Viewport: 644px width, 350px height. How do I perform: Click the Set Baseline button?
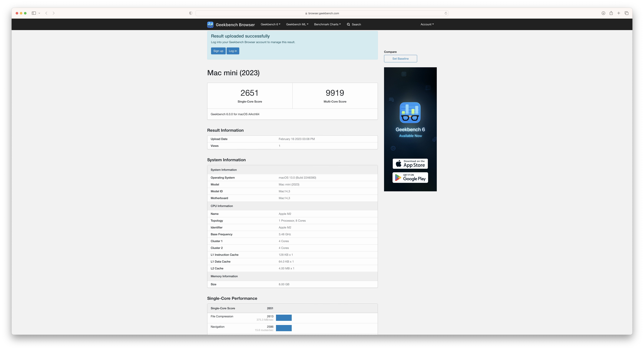[400, 59]
